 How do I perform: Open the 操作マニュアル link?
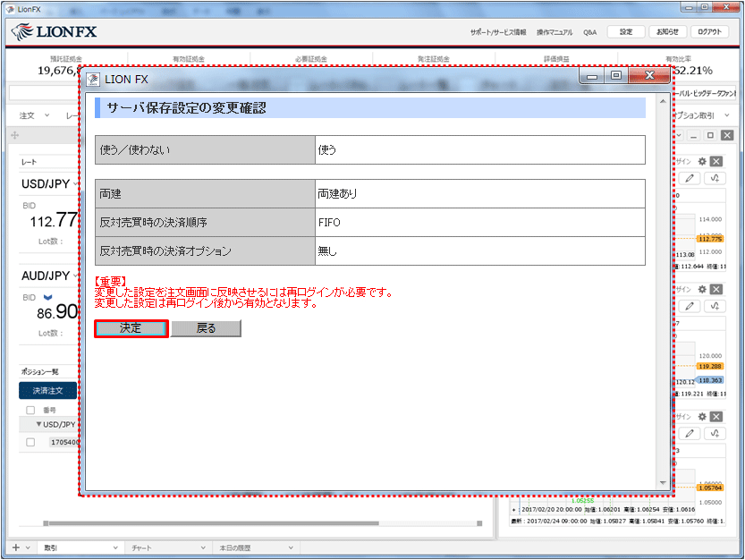coord(555,32)
